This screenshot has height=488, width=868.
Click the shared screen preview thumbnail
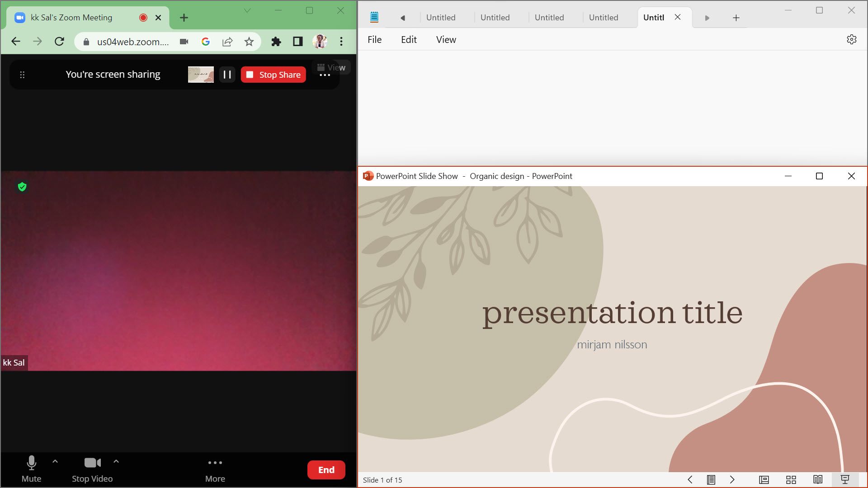point(201,75)
